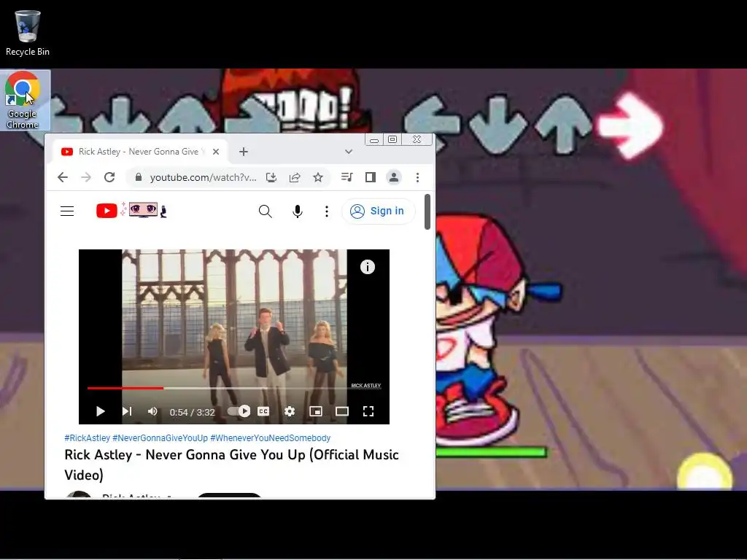This screenshot has height=560, width=747.
Task: Go forward with the greyed arrow
Action: click(86, 177)
